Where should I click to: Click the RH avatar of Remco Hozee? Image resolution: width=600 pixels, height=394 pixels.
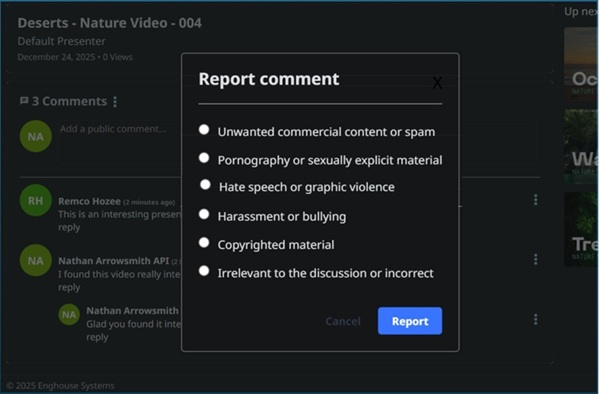[x=36, y=200]
